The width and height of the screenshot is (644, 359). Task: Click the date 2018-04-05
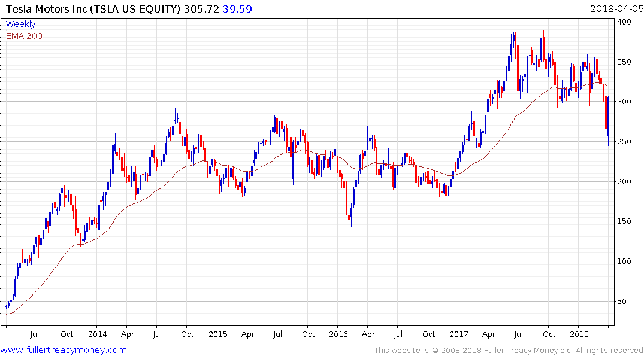click(616, 9)
